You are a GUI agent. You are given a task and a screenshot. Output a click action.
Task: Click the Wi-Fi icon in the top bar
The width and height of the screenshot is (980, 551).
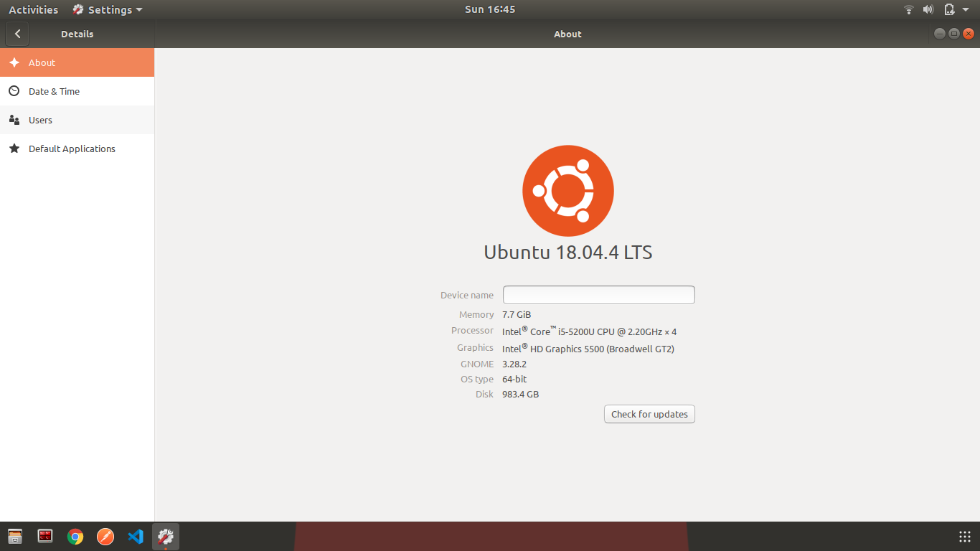tap(908, 9)
